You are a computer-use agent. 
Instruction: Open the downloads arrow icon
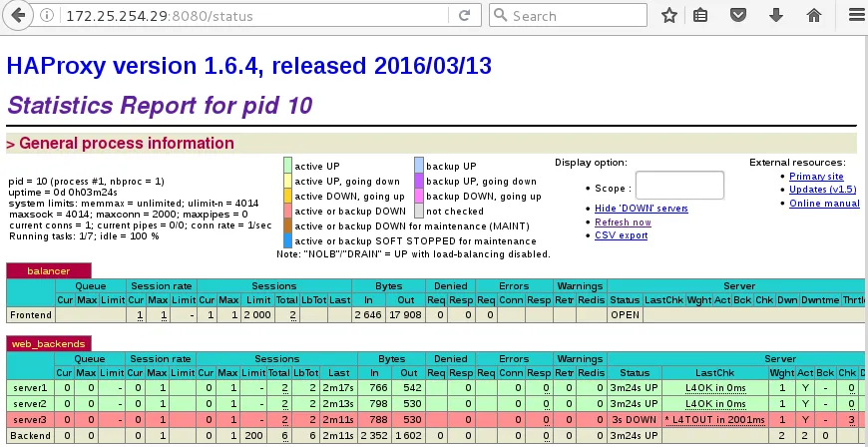776,16
